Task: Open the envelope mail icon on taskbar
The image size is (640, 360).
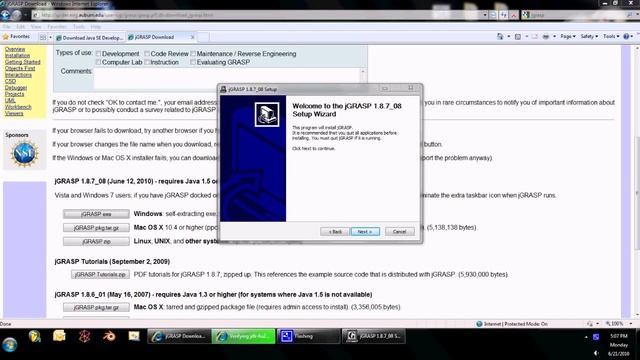Action: click(59, 336)
